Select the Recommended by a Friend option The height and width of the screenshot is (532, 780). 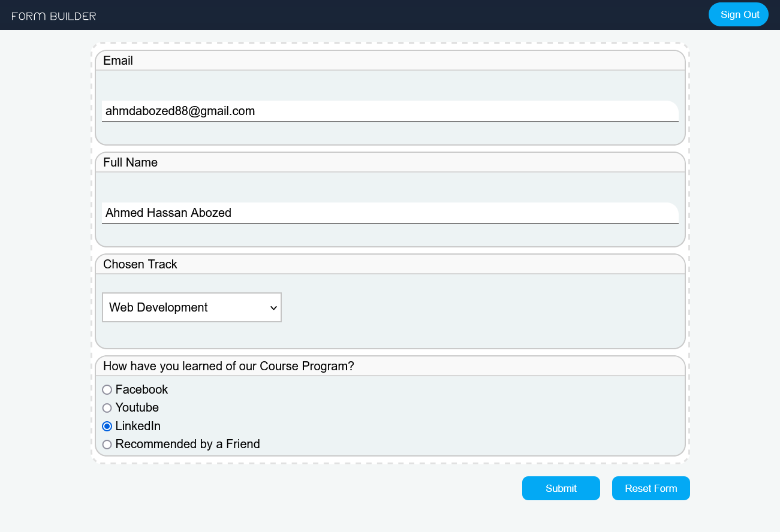107,445
